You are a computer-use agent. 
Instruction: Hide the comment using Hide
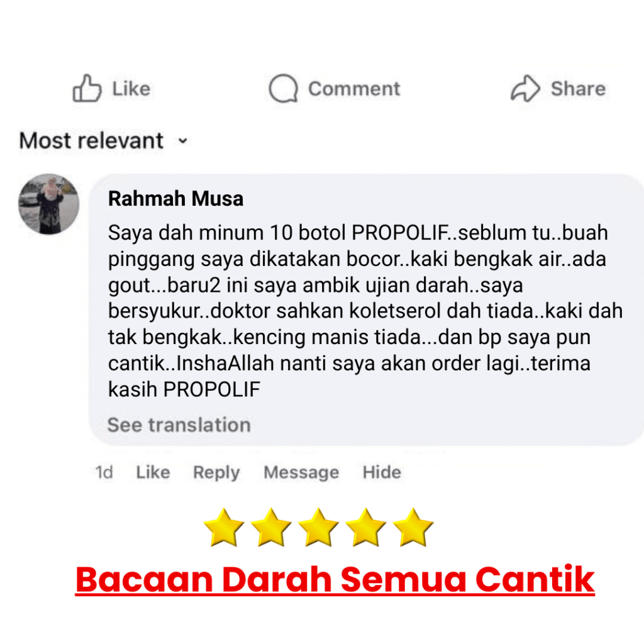click(382, 472)
